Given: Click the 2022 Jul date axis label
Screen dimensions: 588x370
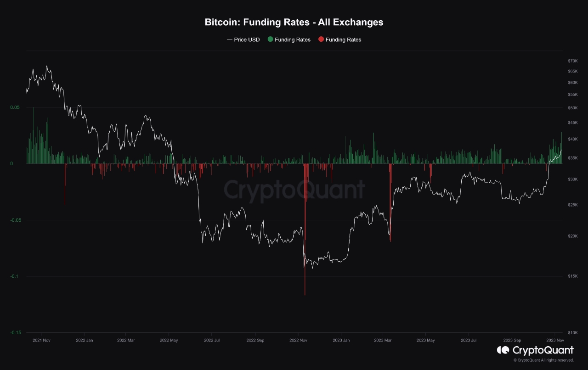Looking at the screenshot, I should click(211, 340).
